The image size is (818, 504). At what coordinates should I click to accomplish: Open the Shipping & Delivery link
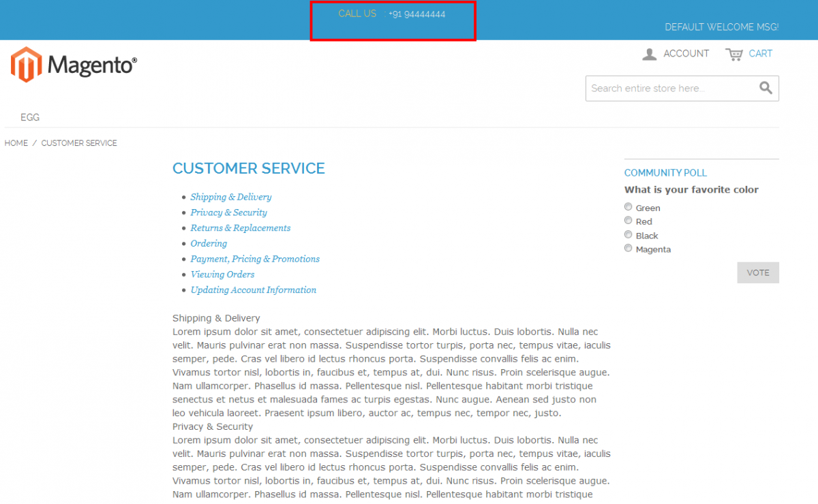click(230, 197)
